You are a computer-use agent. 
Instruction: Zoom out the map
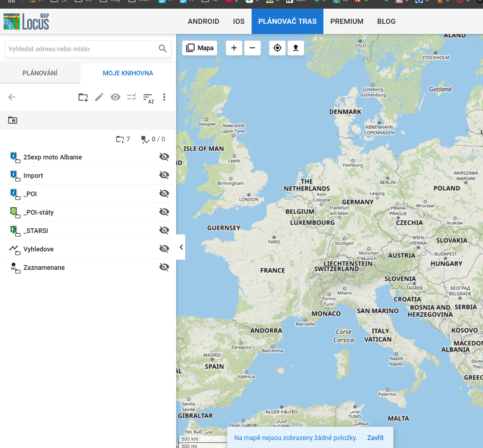[252, 48]
